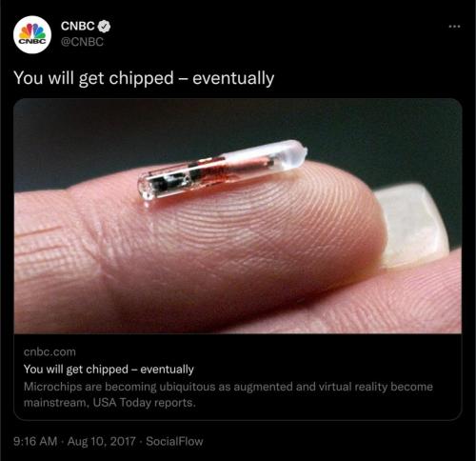The height and width of the screenshot is (461, 476).
Task: Click the "Microchips are becoming ubiquitous" description
Action: click(x=228, y=394)
